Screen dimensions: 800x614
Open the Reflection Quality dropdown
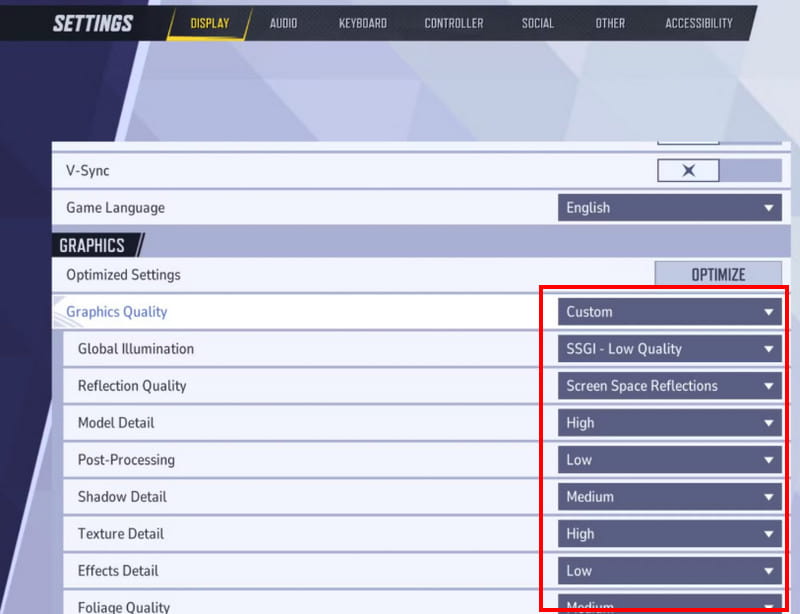[x=669, y=386]
